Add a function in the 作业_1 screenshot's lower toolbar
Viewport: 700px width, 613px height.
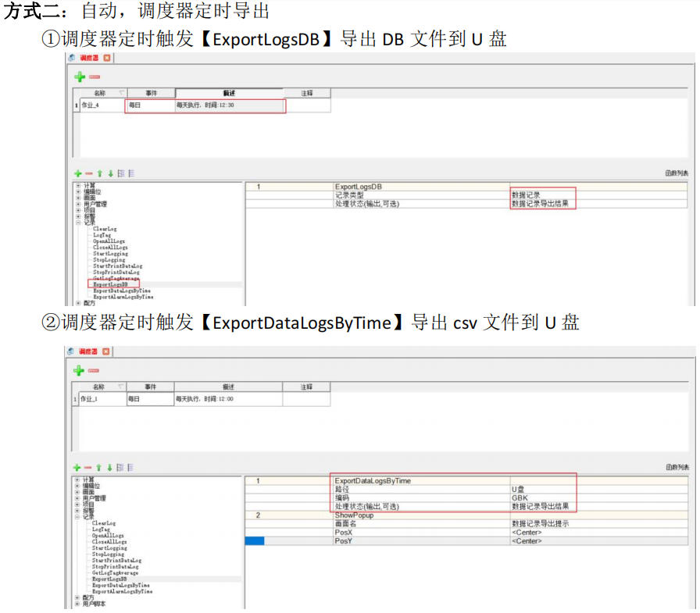click(77, 467)
